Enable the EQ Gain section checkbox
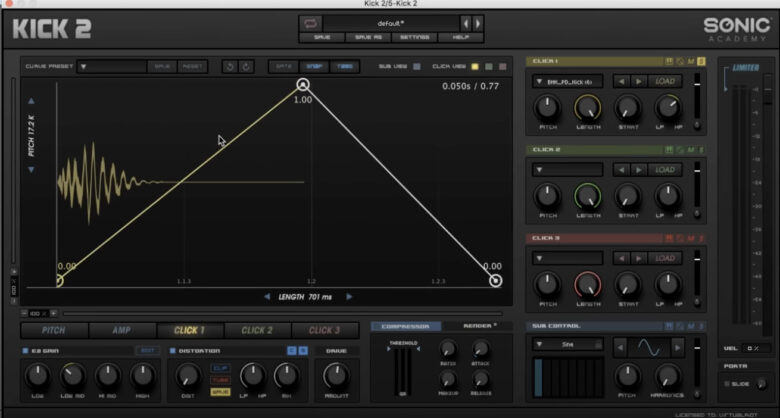The image size is (780, 418). [25, 351]
